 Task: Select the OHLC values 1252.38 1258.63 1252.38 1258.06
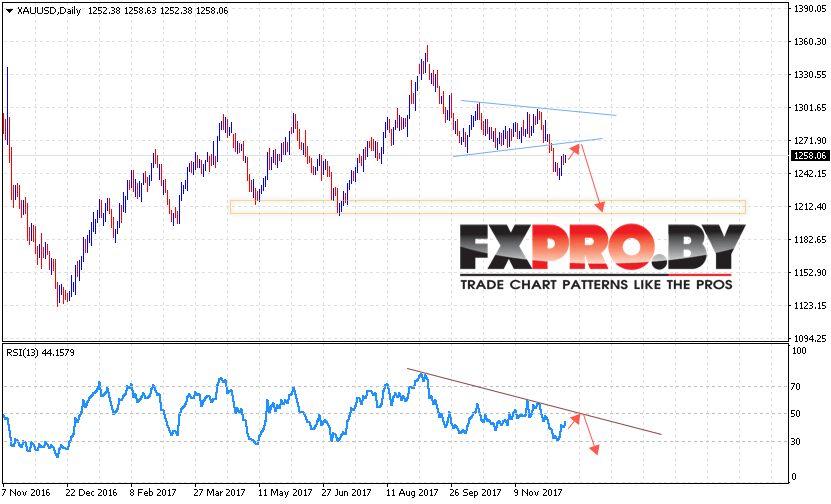(158, 11)
